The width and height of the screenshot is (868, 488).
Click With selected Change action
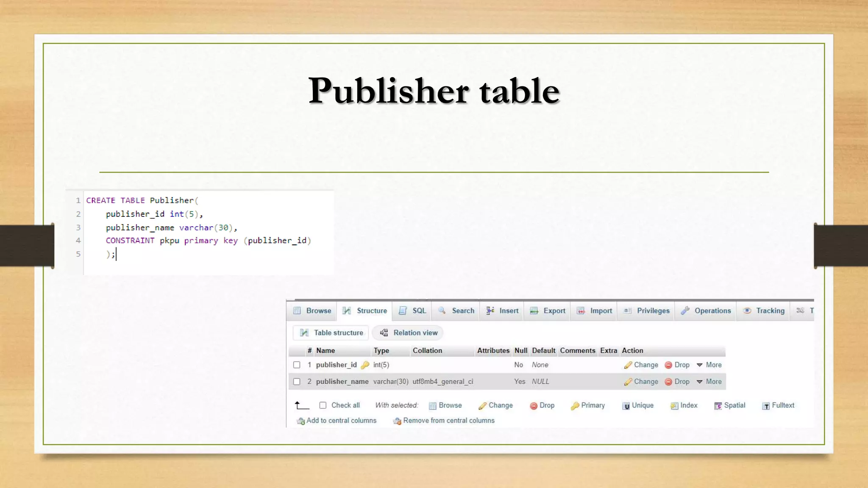click(x=495, y=405)
